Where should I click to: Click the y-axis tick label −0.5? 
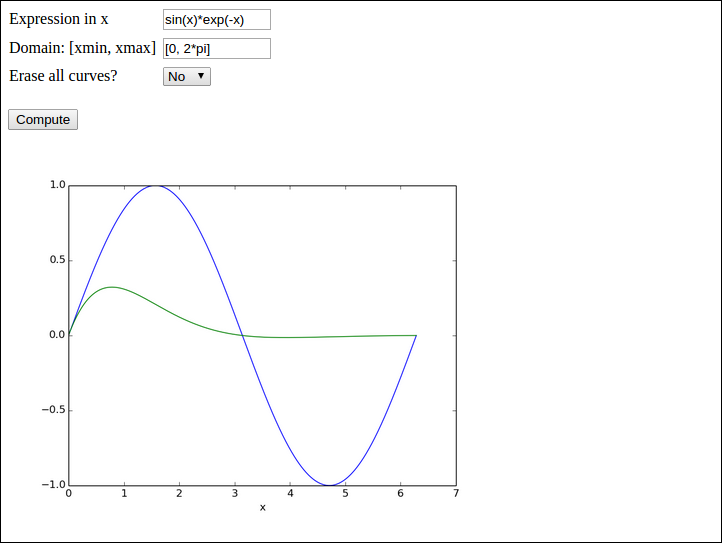point(53,410)
